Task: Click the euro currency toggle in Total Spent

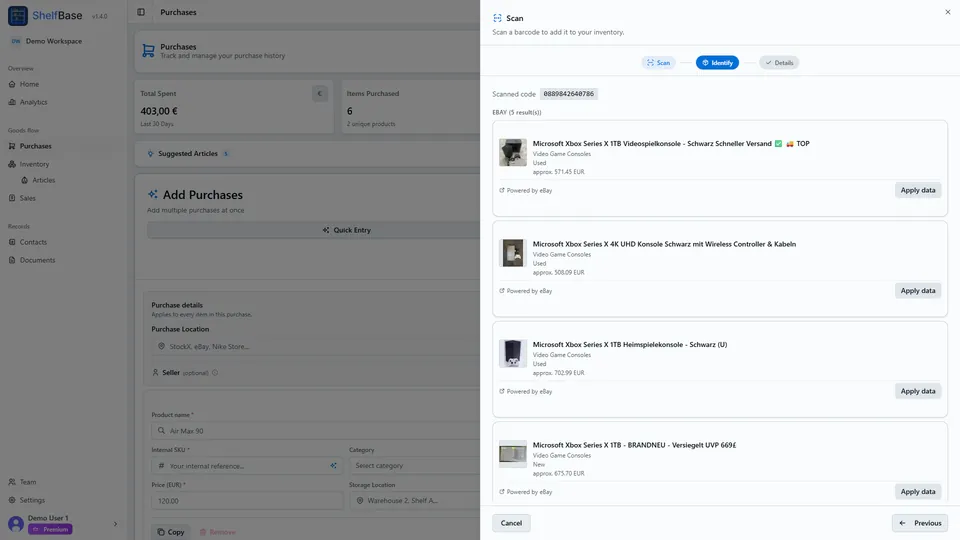Action: [x=320, y=94]
